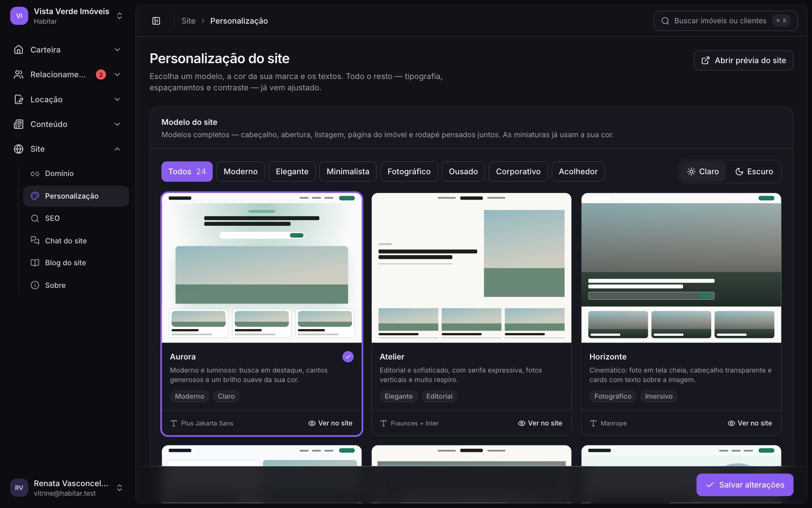
Task: Click the Carteira home icon
Action: point(19,50)
